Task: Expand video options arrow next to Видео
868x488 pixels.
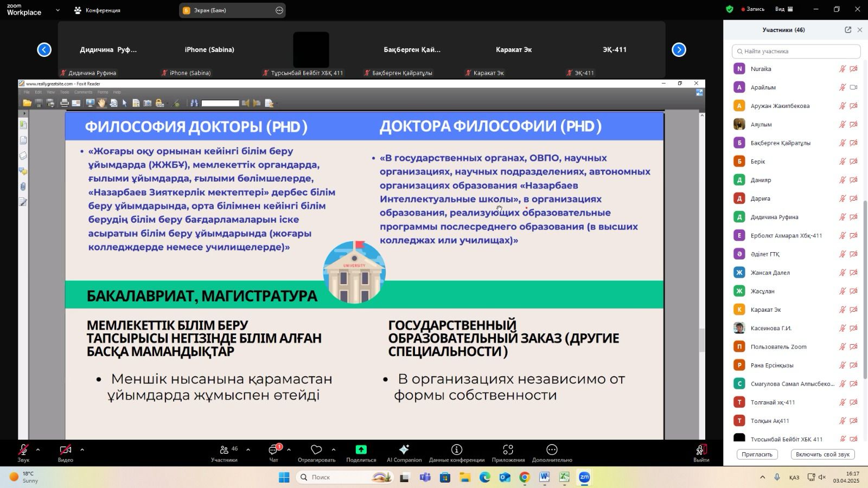Action: 82,450
